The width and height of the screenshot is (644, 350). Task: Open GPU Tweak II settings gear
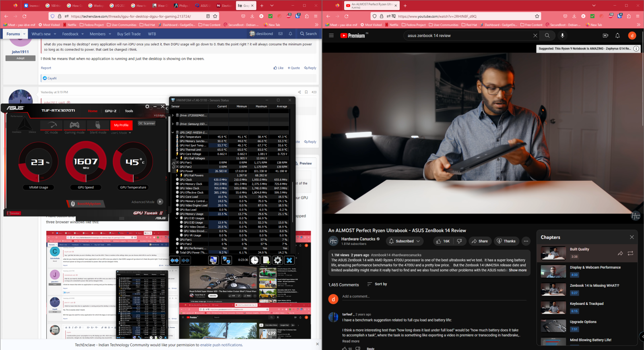(x=147, y=107)
